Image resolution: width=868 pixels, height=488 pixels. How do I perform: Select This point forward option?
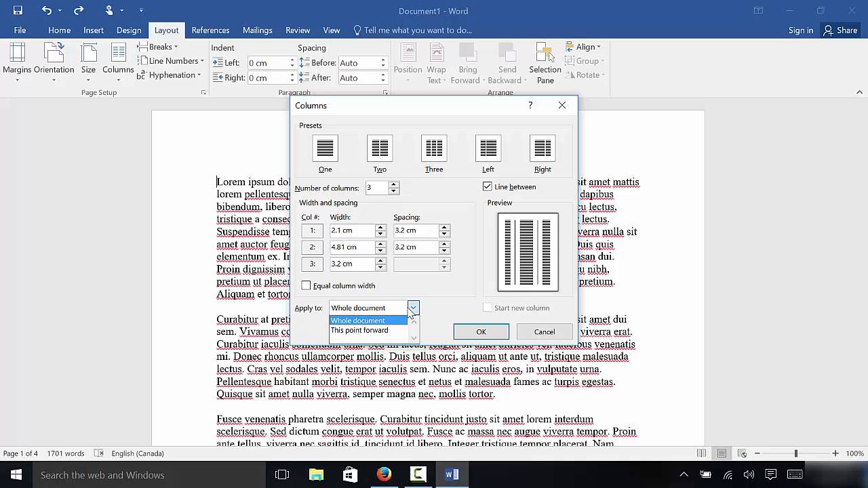[x=359, y=331]
